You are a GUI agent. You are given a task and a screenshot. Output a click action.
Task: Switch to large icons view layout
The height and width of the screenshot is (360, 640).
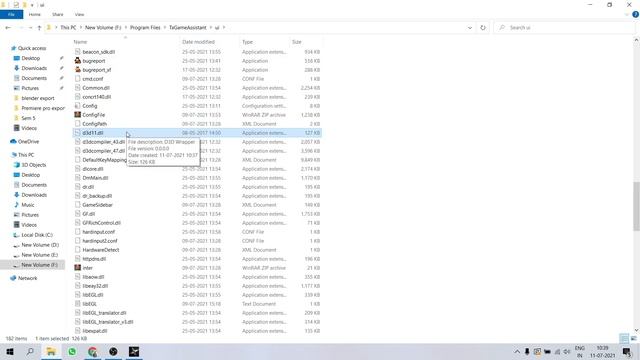pyautogui.click(x=634, y=338)
